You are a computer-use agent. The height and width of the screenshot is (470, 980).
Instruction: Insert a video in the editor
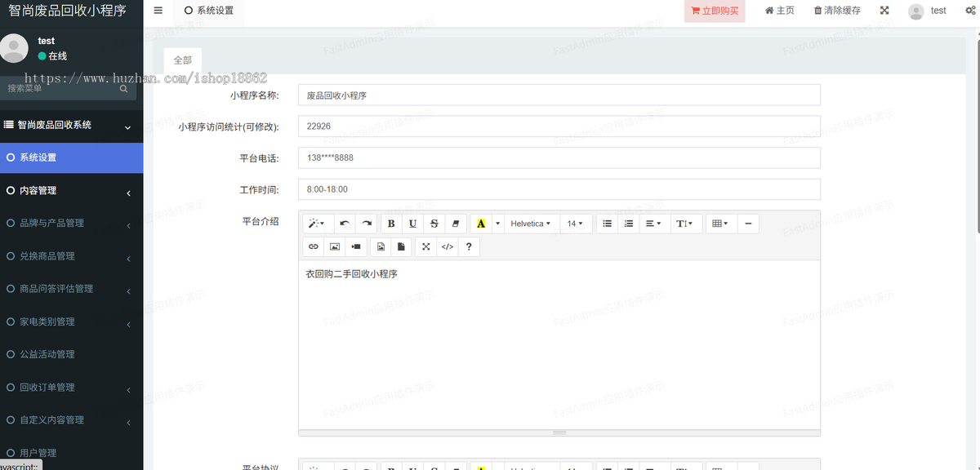pyautogui.click(x=356, y=246)
